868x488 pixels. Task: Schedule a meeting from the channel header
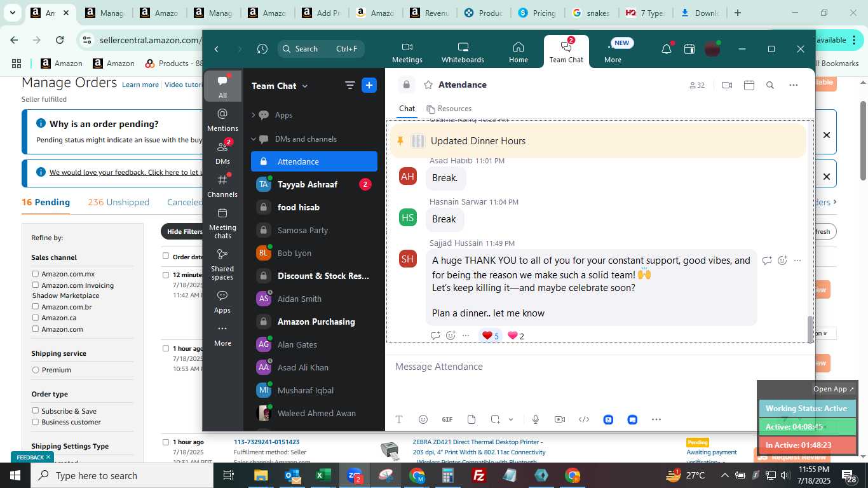click(749, 85)
